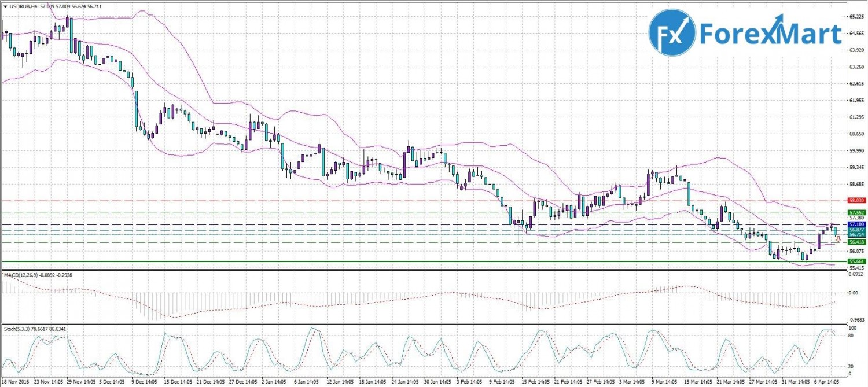Click the 56.714 current price tag

pyautogui.click(x=856, y=234)
